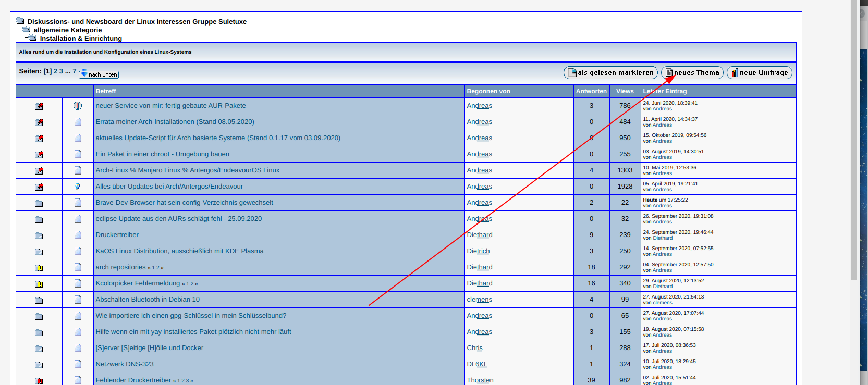Open author profile 'DL6KL' in Netzwerk DNS-323 row
Image resolution: width=868 pixels, height=385 pixels.
pos(477,364)
